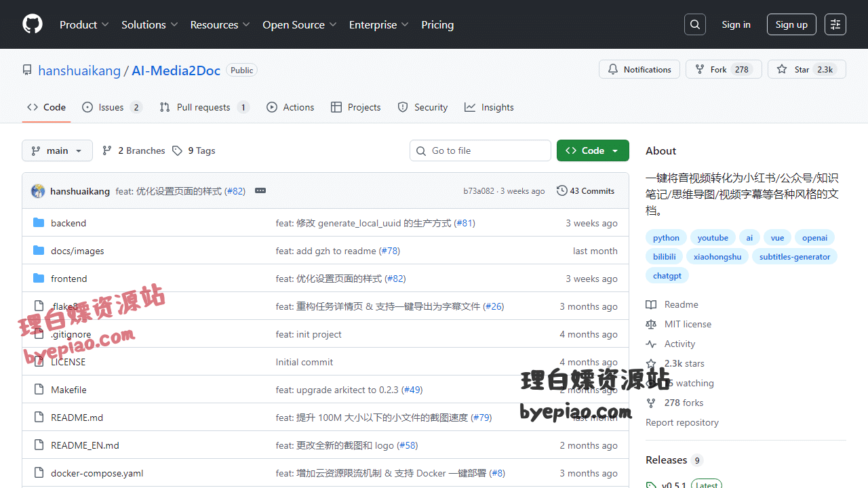Open 9 Tags link
Image resolution: width=868 pixels, height=488 pixels.
[x=194, y=150]
